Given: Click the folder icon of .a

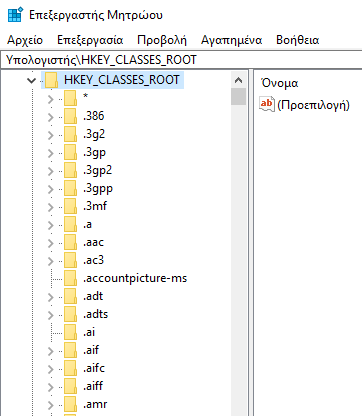Looking at the screenshot, I should (70, 224).
